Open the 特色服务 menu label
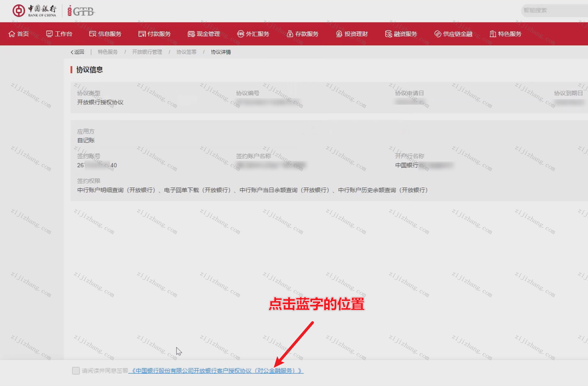 (x=510, y=34)
